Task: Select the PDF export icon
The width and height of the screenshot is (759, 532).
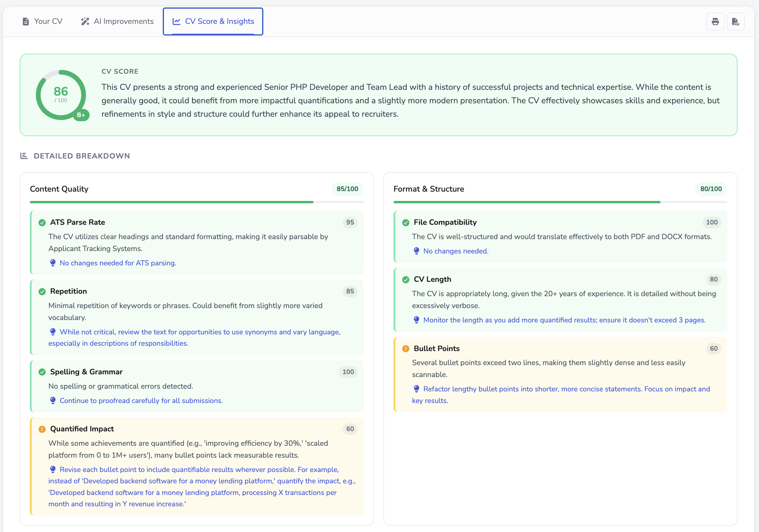Action: pos(735,21)
